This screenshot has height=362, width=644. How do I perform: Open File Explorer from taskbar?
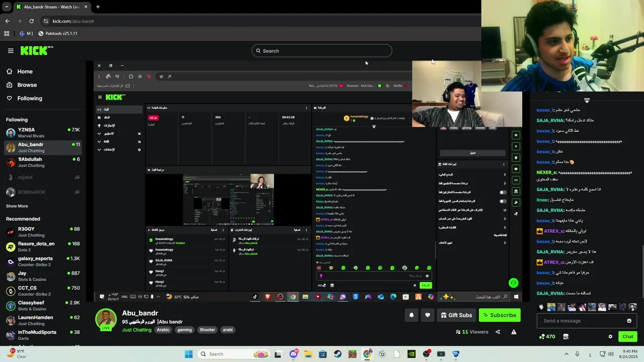308,354
